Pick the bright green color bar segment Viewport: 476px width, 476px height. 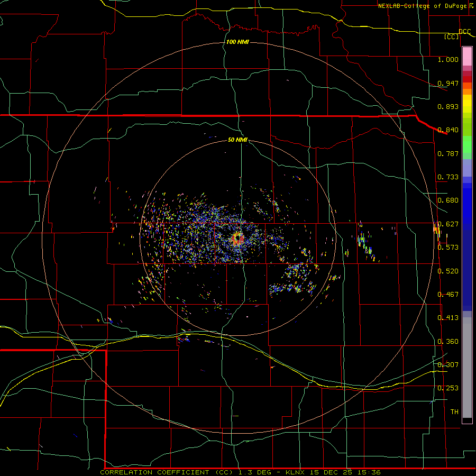467,144
